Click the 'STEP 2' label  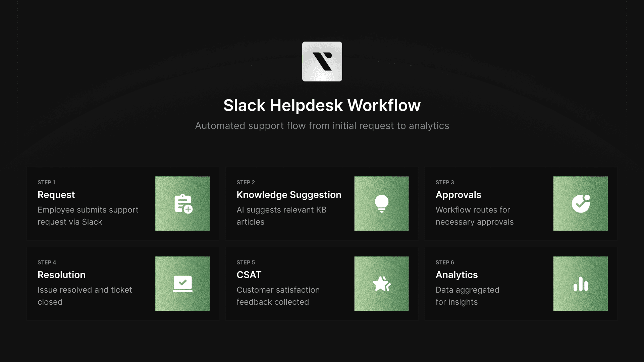[x=246, y=182]
